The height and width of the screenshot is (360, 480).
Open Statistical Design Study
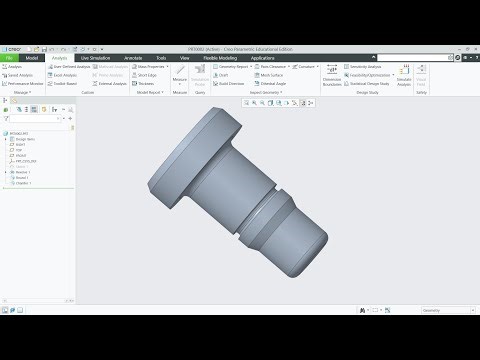coord(367,84)
